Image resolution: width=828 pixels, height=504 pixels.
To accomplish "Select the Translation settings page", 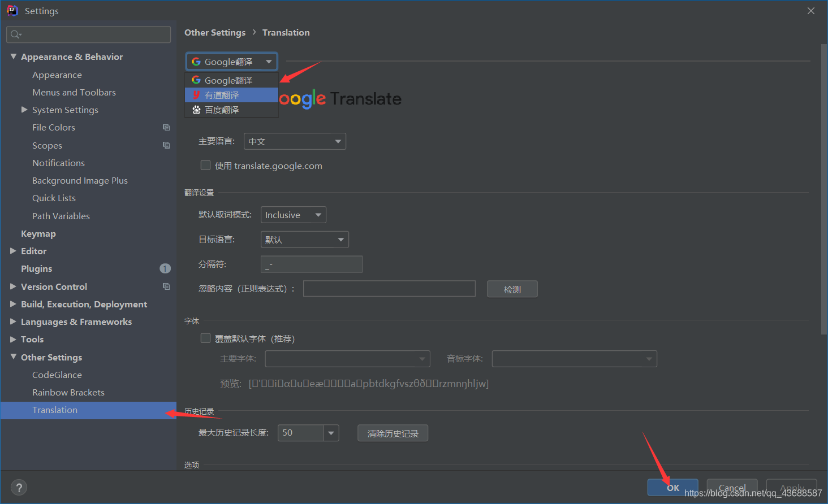I will pyautogui.click(x=88, y=410).
